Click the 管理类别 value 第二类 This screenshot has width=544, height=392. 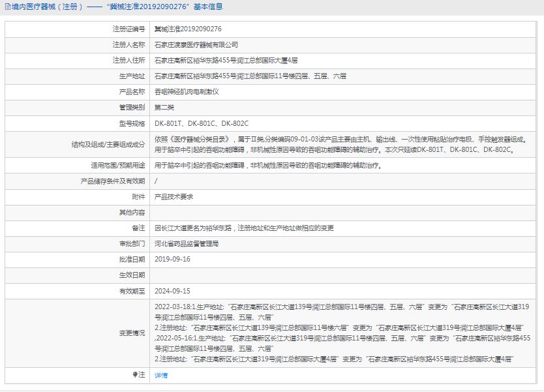[164, 108]
